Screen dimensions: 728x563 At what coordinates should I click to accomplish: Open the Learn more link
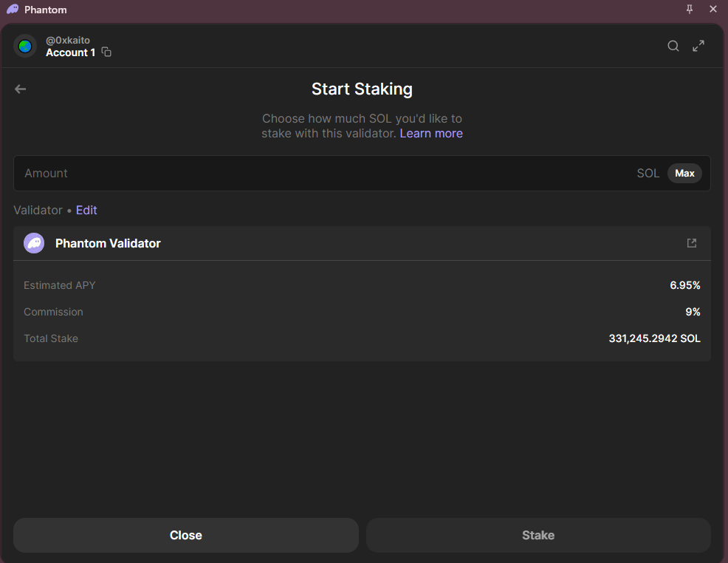click(x=431, y=133)
